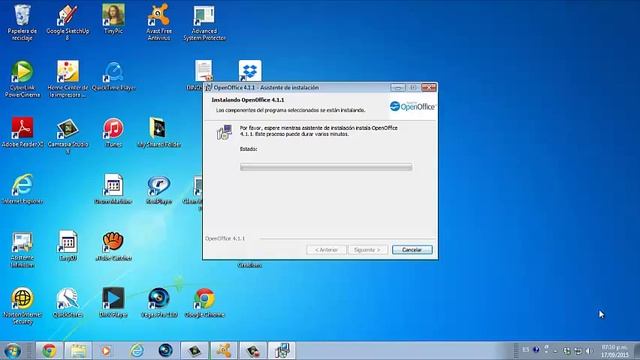640x360 pixels.
Task: Select the iTunes desktop shortcut
Action: pos(113,132)
